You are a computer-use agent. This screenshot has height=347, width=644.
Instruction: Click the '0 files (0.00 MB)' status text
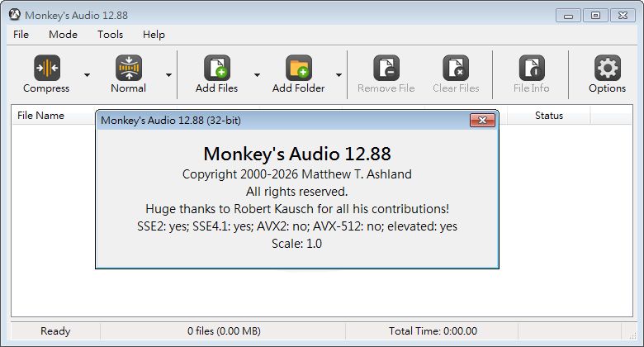tap(224, 331)
